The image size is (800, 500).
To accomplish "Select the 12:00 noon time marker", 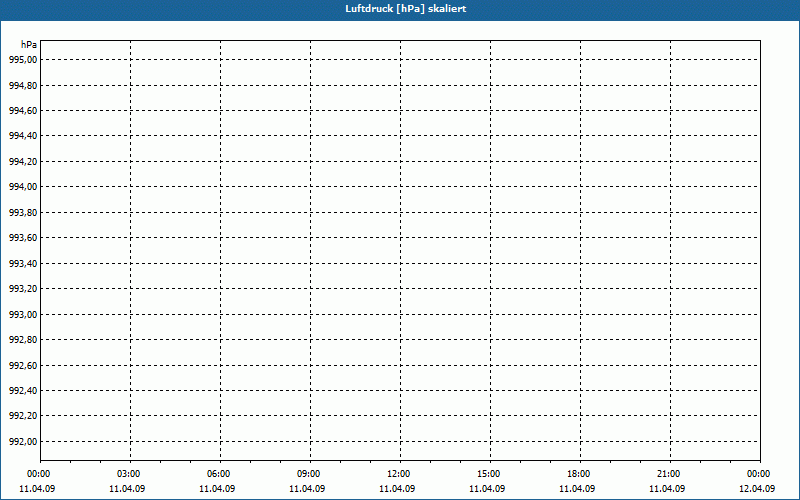I will click(x=399, y=474).
